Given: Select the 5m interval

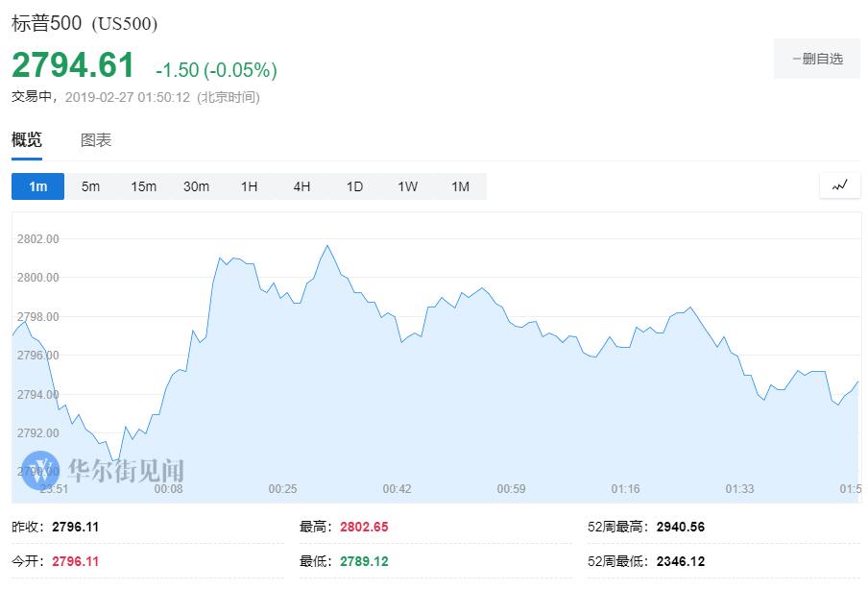Looking at the screenshot, I should point(90,186).
